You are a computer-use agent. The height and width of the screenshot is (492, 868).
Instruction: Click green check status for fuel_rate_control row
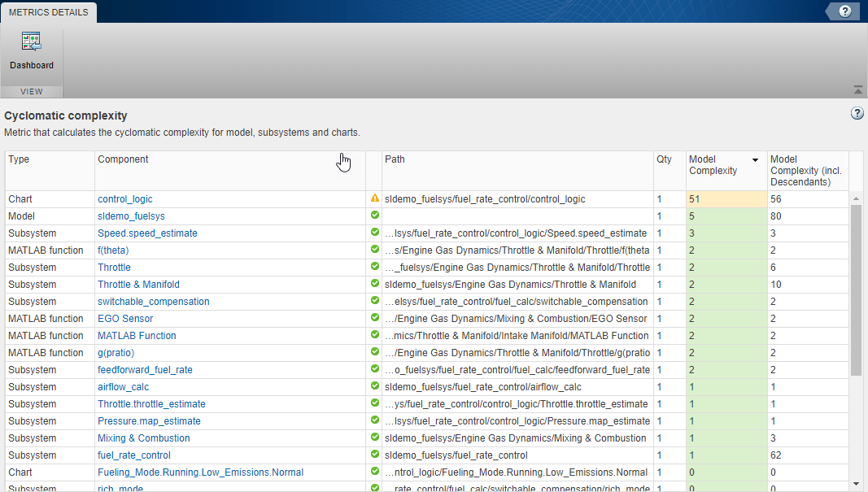pos(375,455)
